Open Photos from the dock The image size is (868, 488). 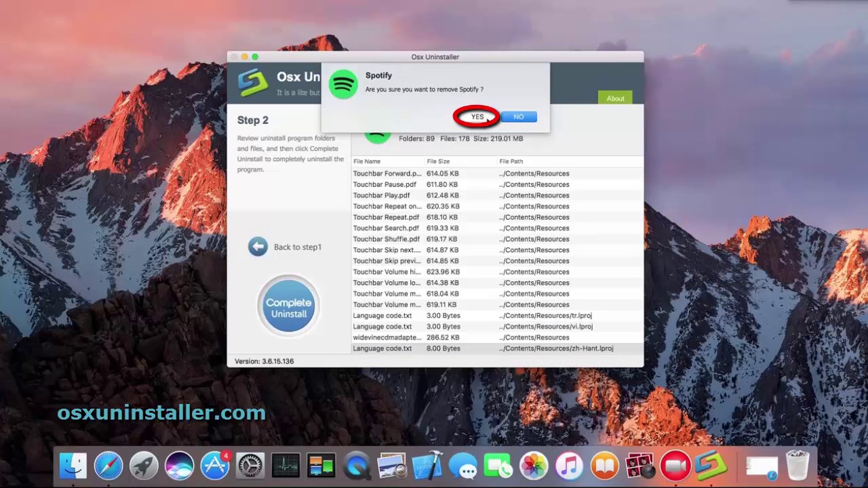pyautogui.click(x=534, y=466)
